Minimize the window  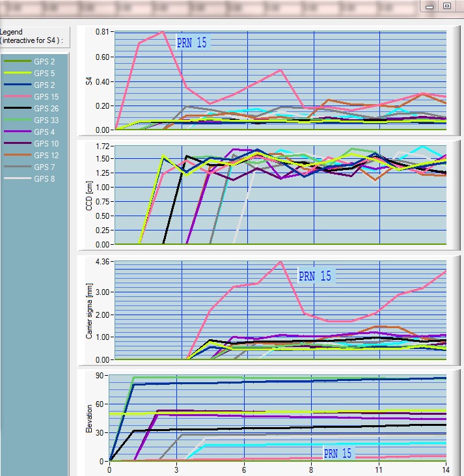(x=430, y=7)
